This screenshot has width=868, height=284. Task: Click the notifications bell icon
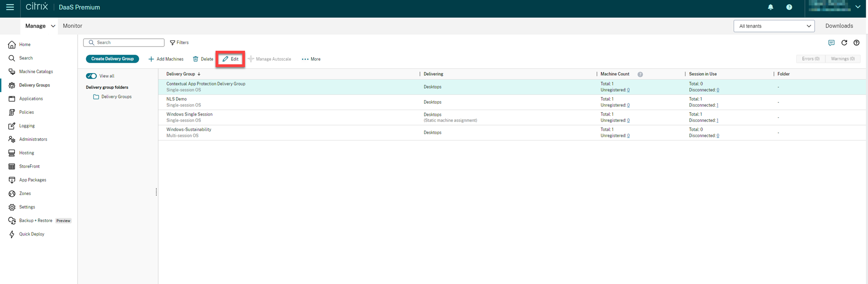click(771, 7)
